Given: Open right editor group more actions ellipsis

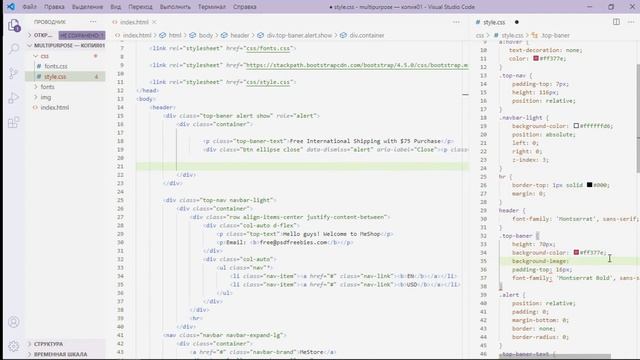Looking at the screenshot, I should click(x=631, y=22).
